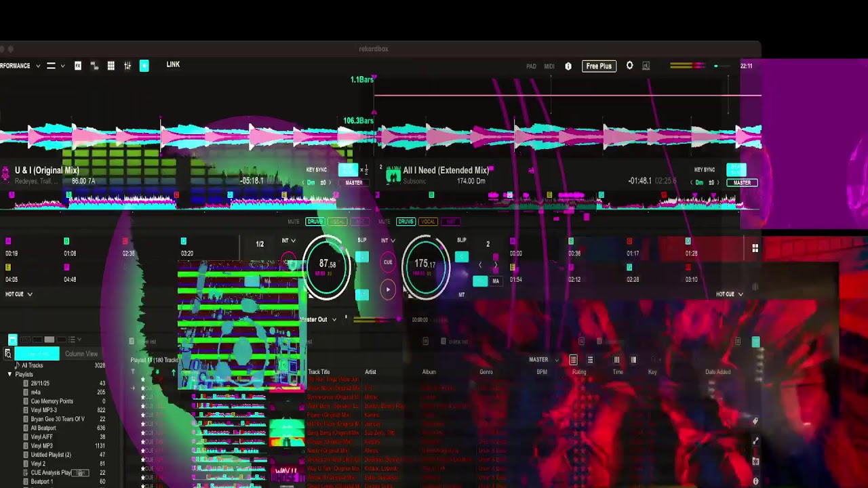868x488 pixels.
Task: Toggle deck 2 KEY SYNC
Action: pos(705,170)
